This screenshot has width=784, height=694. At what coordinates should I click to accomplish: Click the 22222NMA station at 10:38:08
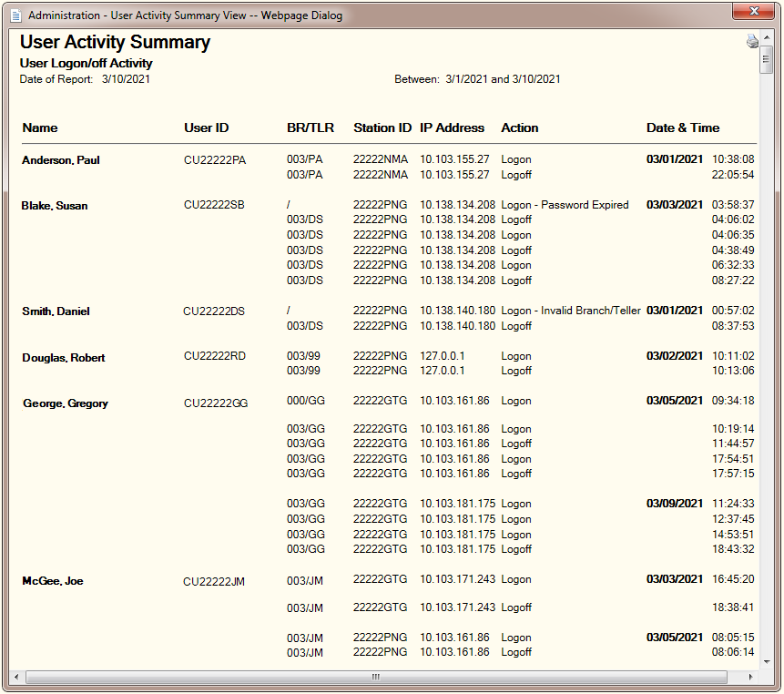pyautogui.click(x=381, y=159)
